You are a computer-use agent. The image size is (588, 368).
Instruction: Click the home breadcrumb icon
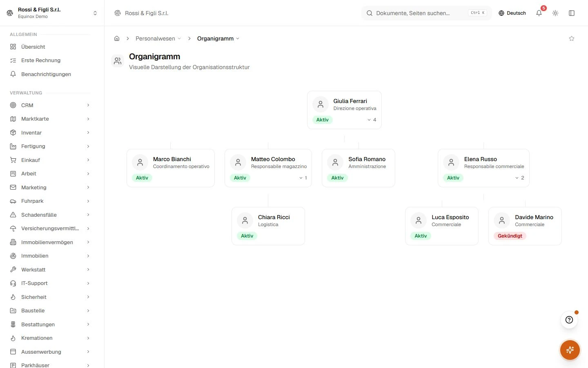[x=117, y=38]
